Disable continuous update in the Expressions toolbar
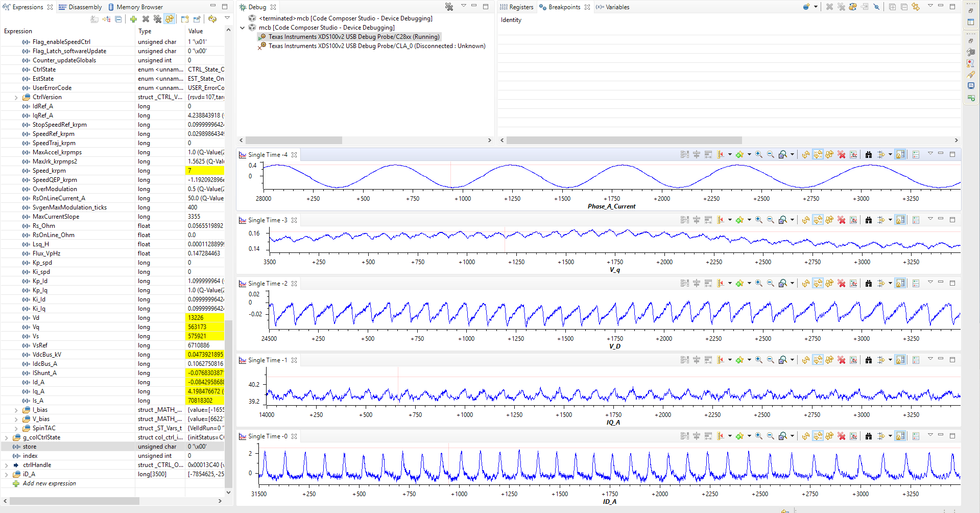980x513 pixels. click(x=170, y=19)
